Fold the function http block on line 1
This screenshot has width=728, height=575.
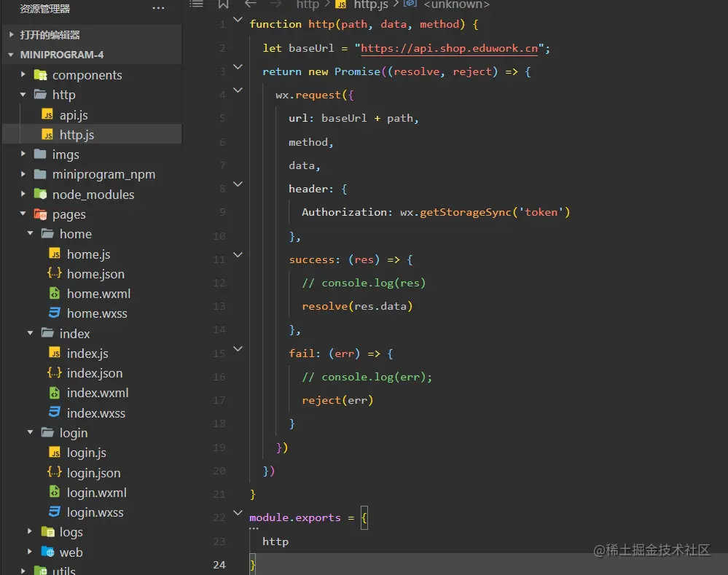[238, 20]
